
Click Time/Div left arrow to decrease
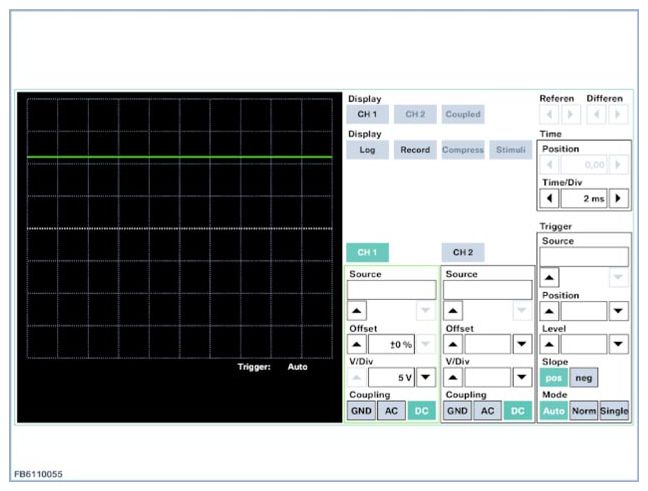pos(550,198)
